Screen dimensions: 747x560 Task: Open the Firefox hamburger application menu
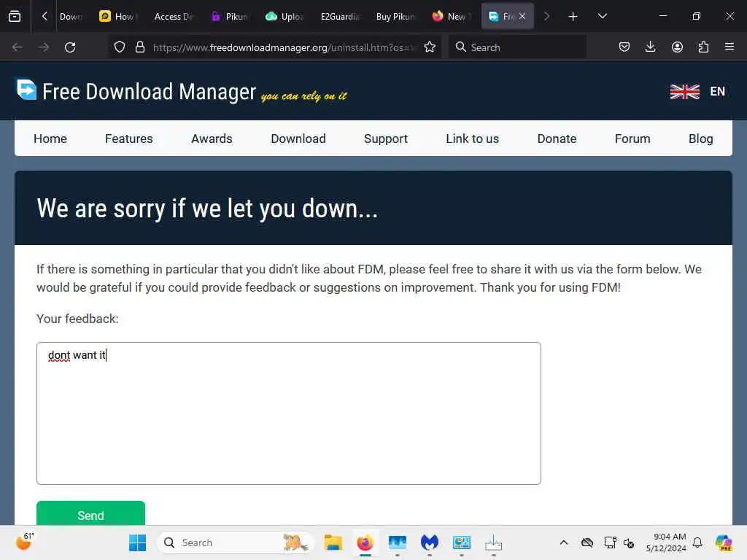(x=729, y=47)
